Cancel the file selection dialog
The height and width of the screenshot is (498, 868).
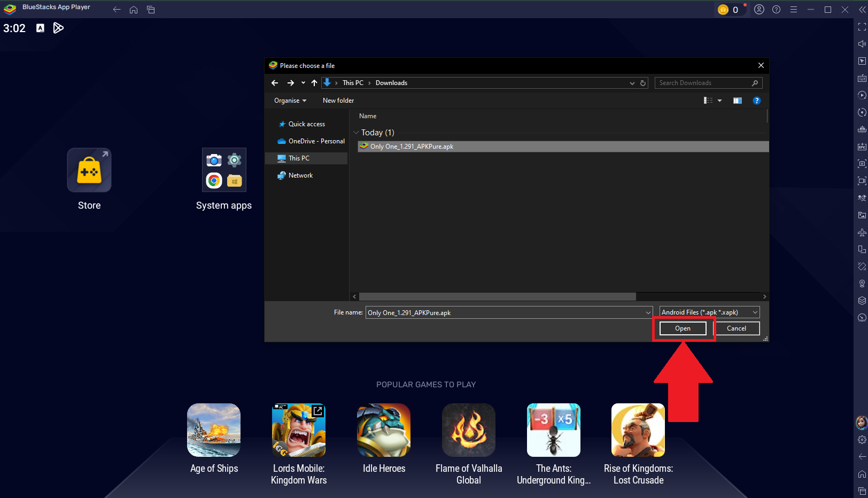[737, 328]
